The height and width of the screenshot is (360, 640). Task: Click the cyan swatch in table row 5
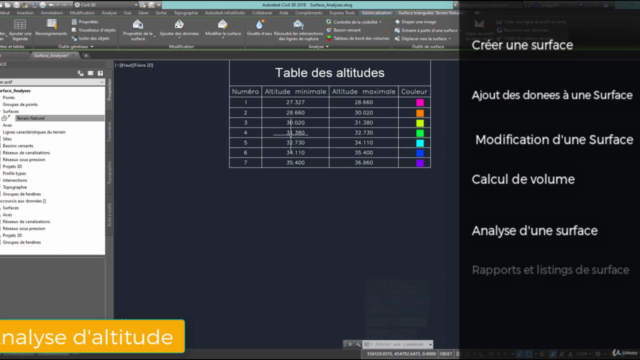point(420,143)
